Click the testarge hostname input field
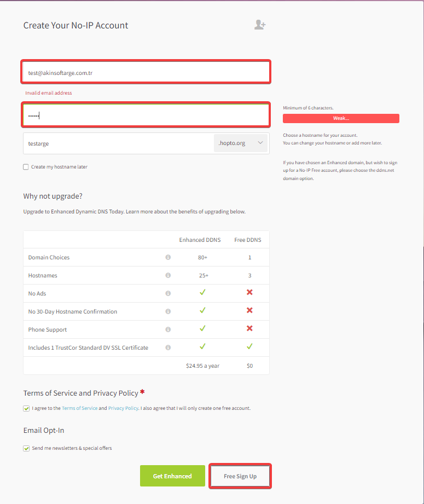The height and width of the screenshot is (504, 424). 118,143
